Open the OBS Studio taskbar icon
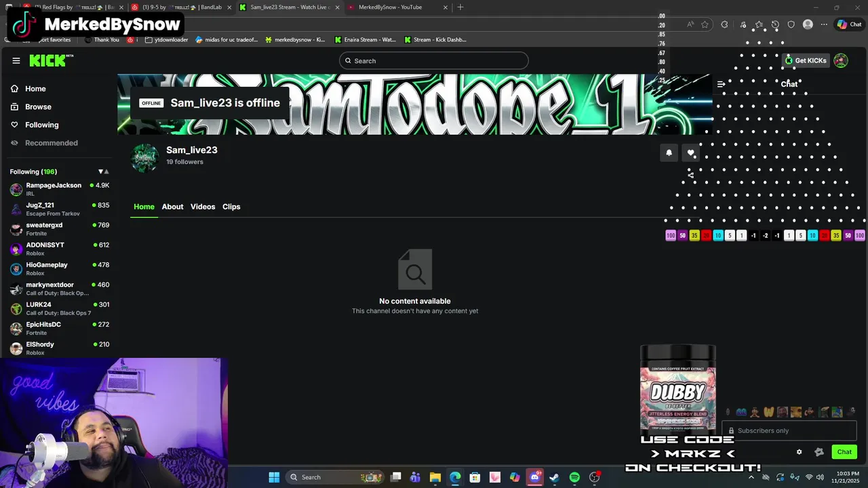This screenshot has width=868, height=488. [x=595, y=477]
